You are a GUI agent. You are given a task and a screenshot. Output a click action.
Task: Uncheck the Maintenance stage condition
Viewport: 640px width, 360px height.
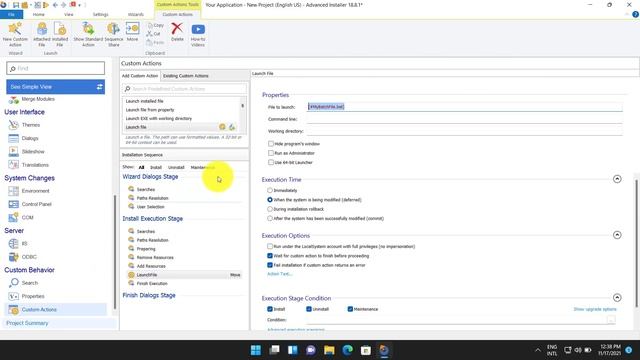tap(350, 309)
